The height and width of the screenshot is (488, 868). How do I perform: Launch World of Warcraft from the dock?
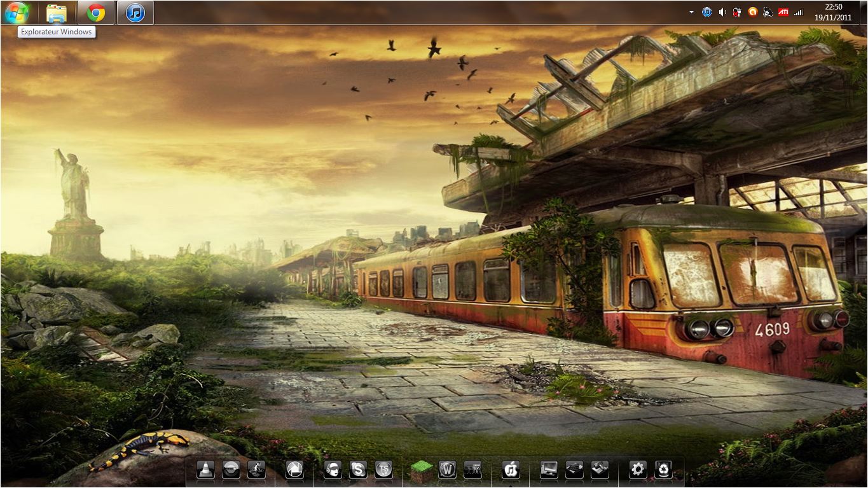click(x=447, y=470)
